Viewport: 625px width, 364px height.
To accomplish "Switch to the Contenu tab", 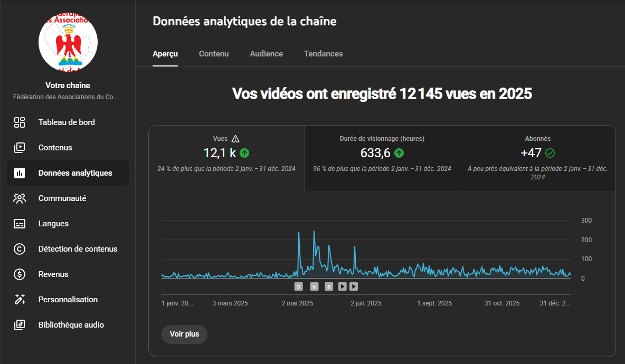I will (x=214, y=54).
